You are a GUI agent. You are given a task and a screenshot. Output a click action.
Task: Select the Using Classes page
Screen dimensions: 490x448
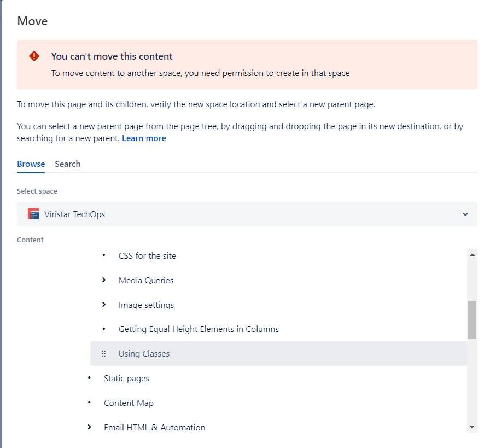coord(144,353)
